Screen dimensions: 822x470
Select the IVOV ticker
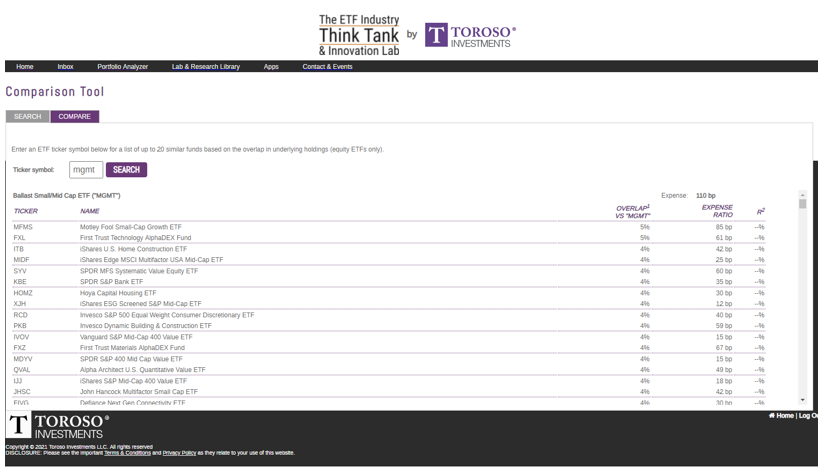click(x=21, y=337)
